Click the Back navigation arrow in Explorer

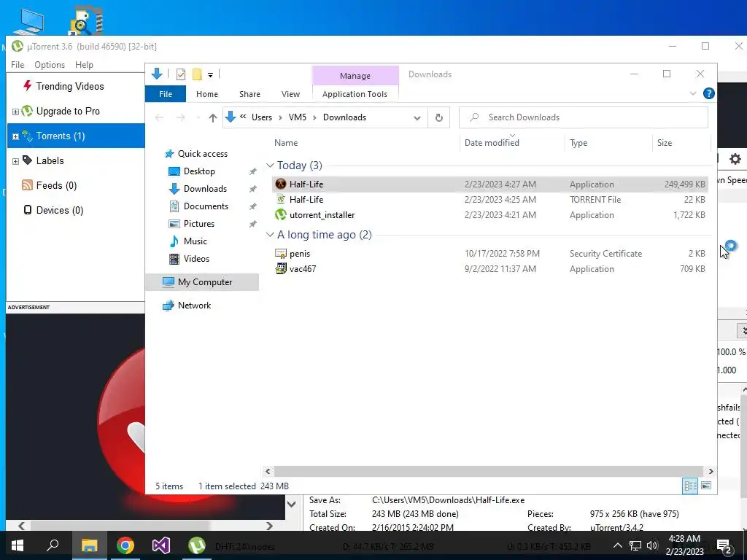click(x=159, y=117)
